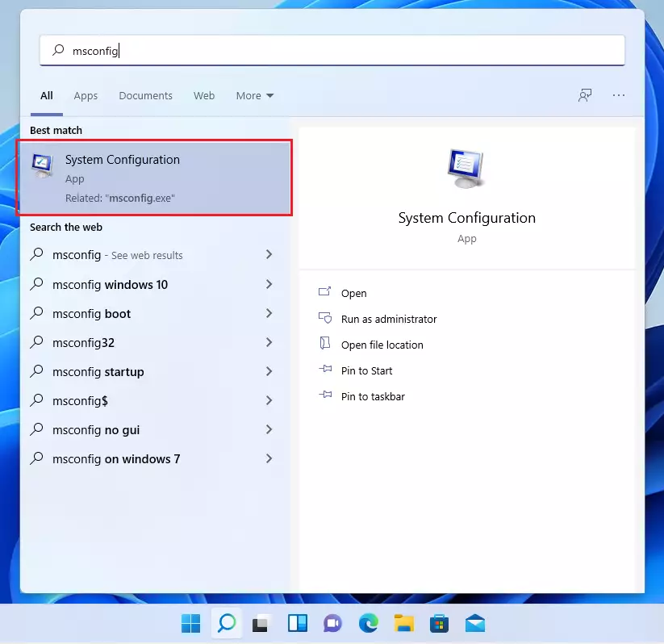Click Open for System Configuration
This screenshot has height=644, width=664.
(x=353, y=293)
